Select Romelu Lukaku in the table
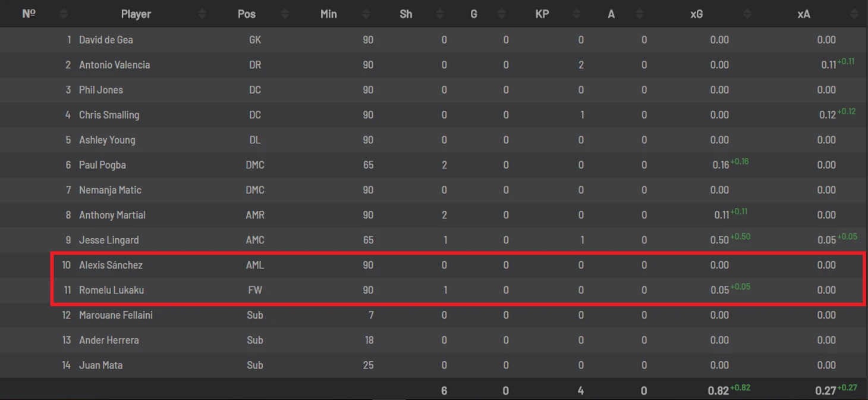The image size is (868, 400). coord(111,290)
